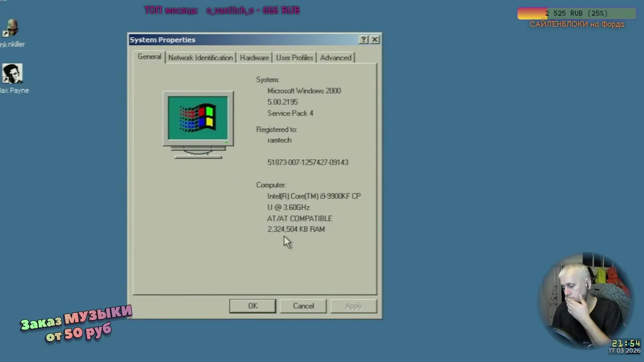Click the System Properties title bar
This screenshot has height=362, width=644.
[244, 40]
